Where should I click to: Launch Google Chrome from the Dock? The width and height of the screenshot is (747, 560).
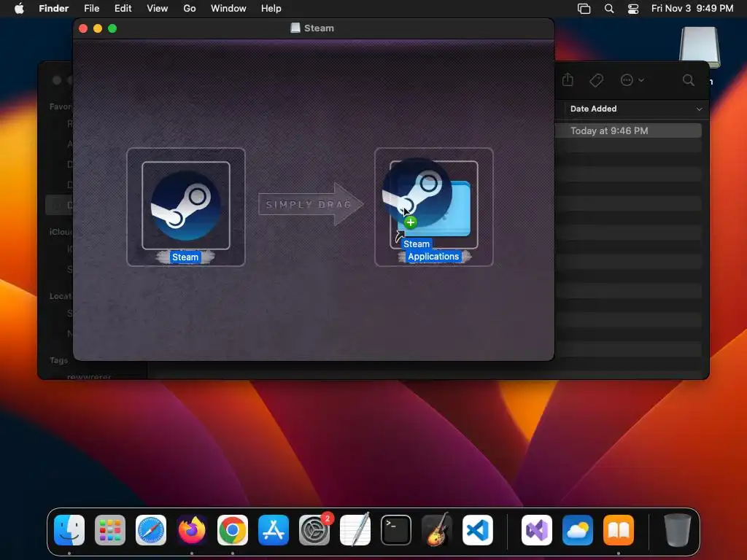[x=233, y=530]
